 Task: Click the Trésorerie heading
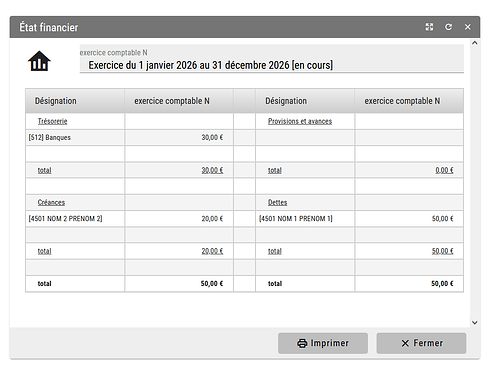[x=52, y=121]
